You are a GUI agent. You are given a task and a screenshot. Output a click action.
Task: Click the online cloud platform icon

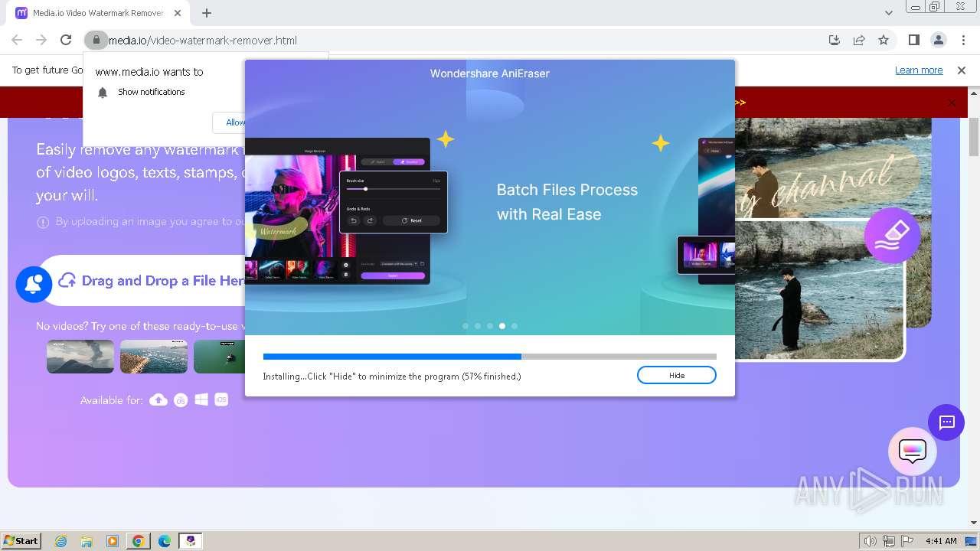point(158,399)
